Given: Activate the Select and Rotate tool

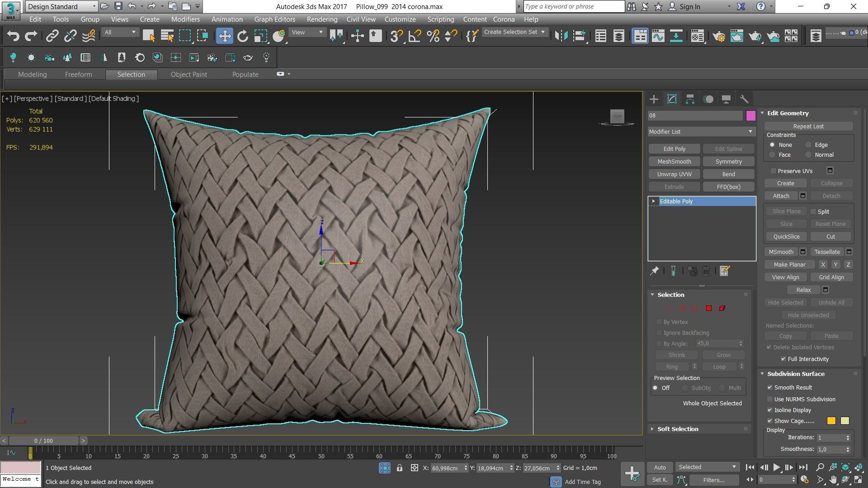Looking at the screenshot, I should (x=243, y=36).
